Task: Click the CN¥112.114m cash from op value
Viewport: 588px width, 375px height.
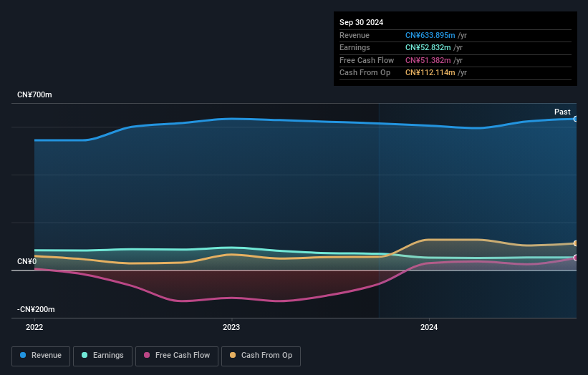Action: pyautogui.click(x=430, y=73)
